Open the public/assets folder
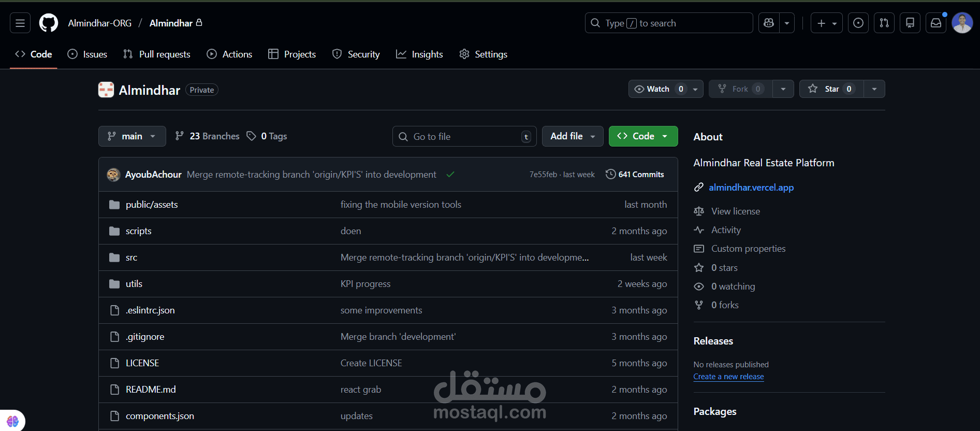The image size is (980, 431). pos(152,205)
